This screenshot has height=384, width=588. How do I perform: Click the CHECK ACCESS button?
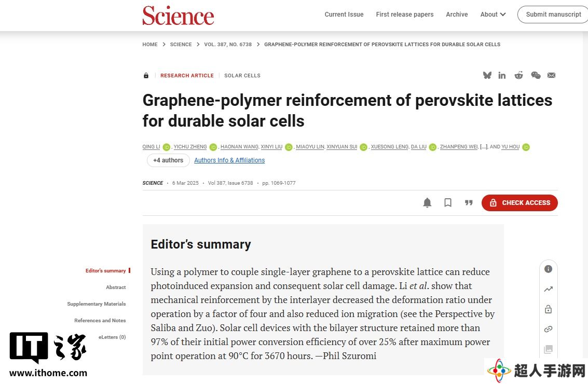(x=519, y=203)
